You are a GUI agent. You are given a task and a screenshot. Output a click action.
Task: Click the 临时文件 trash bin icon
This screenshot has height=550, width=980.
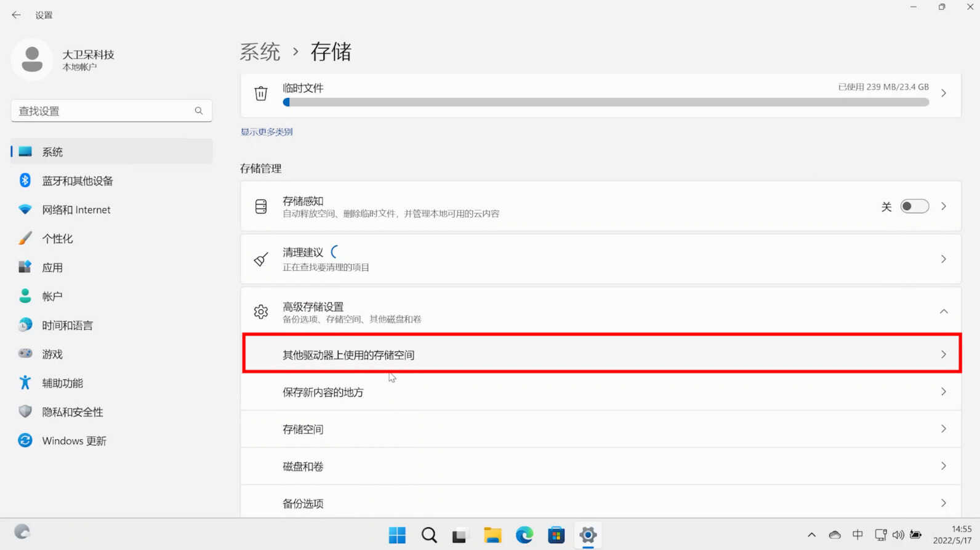(x=261, y=94)
